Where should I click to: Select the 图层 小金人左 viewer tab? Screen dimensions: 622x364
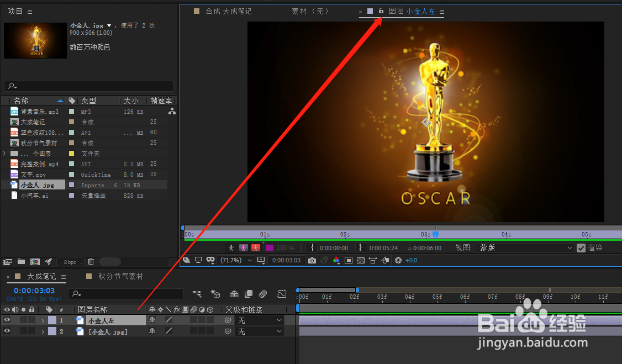point(412,11)
